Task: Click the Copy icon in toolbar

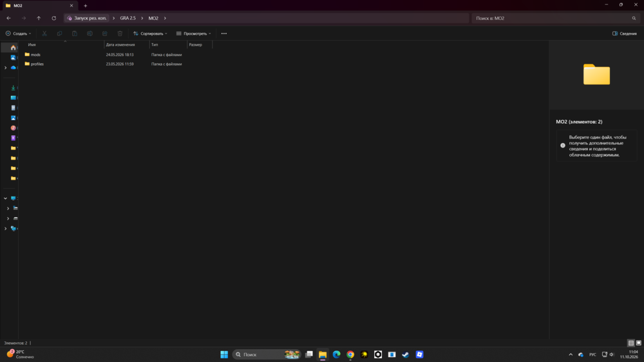Action: pos(59,33)
